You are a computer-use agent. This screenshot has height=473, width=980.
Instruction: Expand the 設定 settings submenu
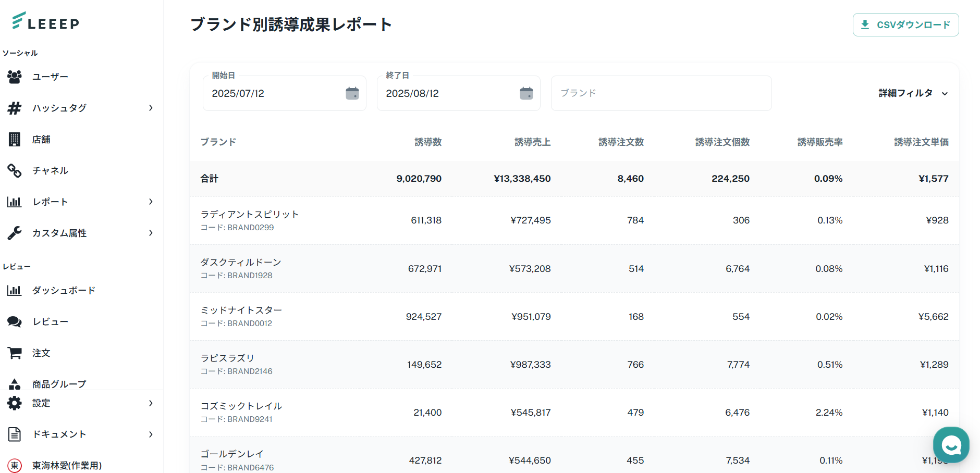[151, 403]
